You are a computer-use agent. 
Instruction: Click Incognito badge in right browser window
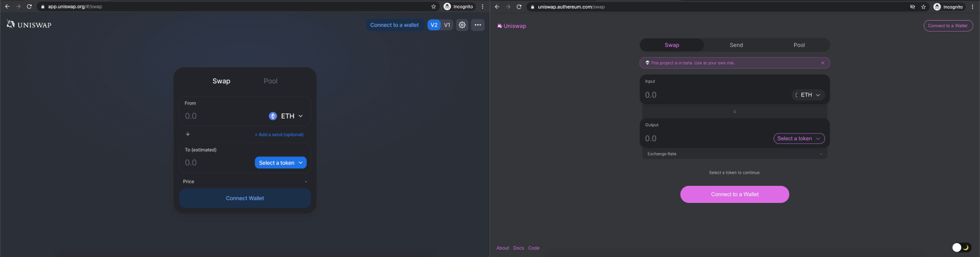(x=948, y=7)
